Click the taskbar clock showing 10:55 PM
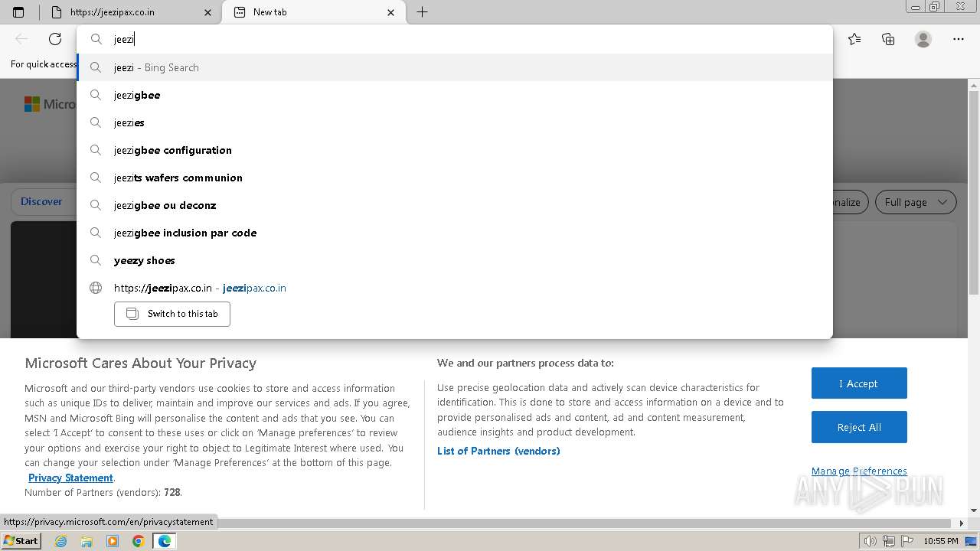Viewport: 980px width, 551px height. click(x=941, y=541)
